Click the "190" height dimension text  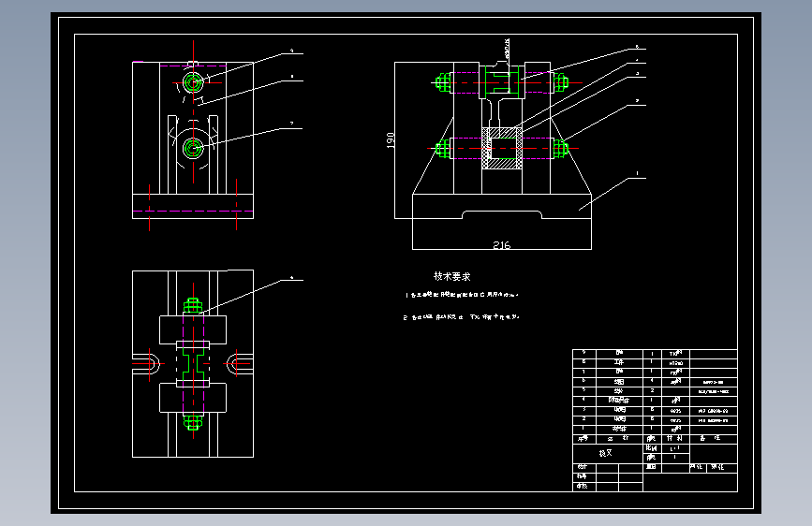[x=391, y=140]
